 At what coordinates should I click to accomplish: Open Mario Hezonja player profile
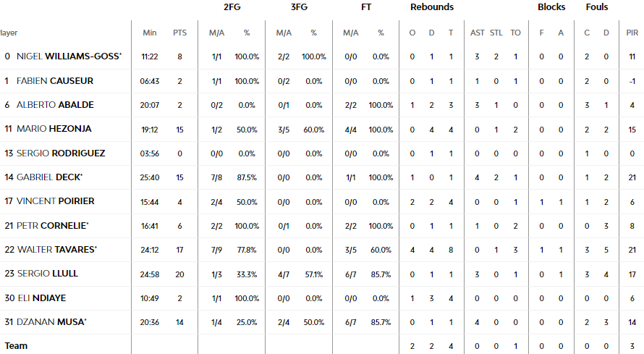tap(54, 129)
